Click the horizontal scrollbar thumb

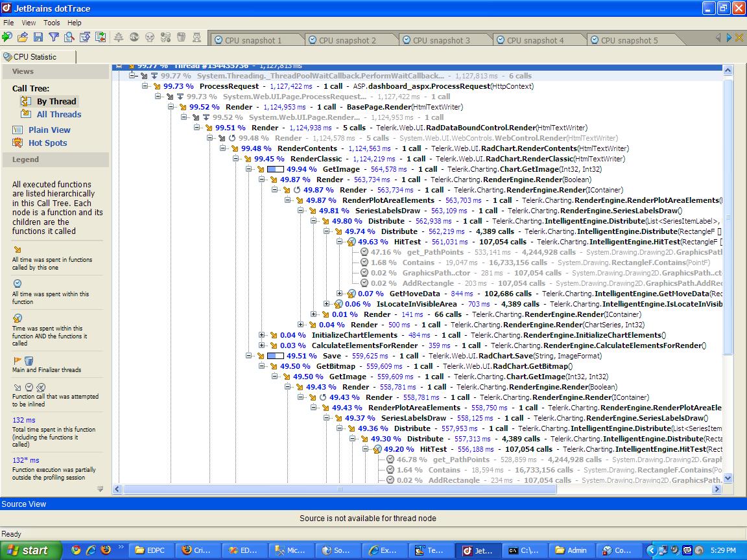click(x=339, y=489)
